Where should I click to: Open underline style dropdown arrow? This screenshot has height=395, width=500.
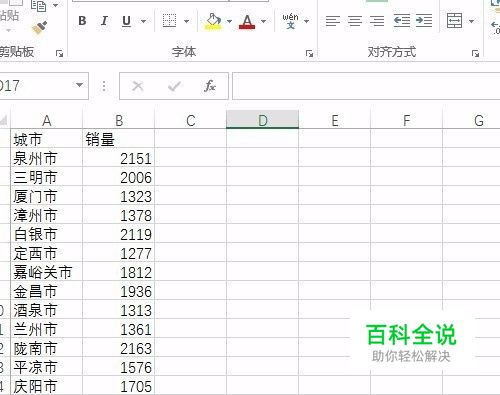point(143,21)
